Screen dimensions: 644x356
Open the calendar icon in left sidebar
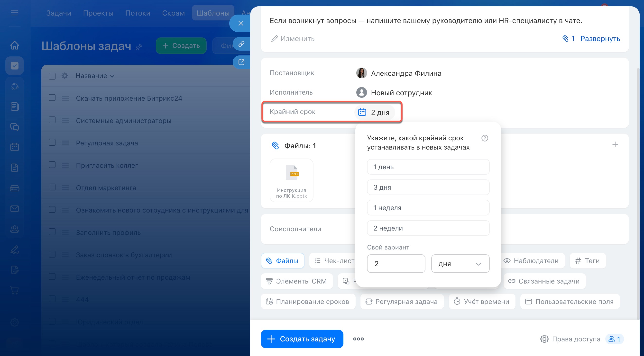(15, 147)
